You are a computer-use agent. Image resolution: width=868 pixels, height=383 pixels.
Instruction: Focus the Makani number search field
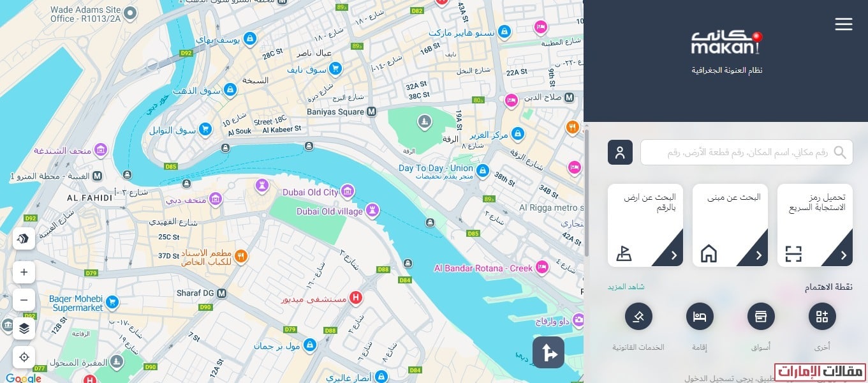coord(747,153)
